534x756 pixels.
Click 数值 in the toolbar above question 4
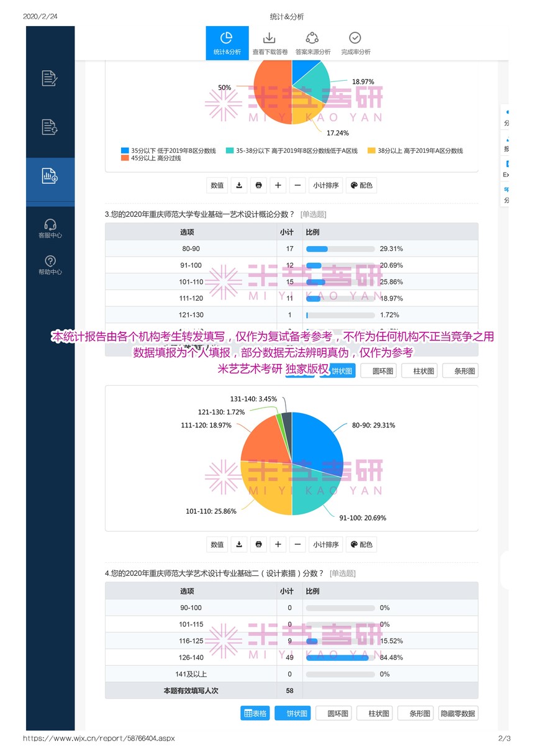click(217, 545)
